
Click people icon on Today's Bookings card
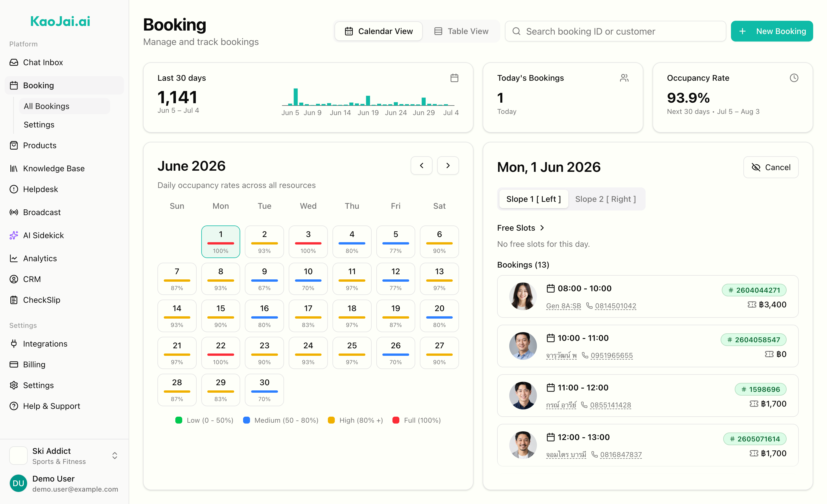624,78
